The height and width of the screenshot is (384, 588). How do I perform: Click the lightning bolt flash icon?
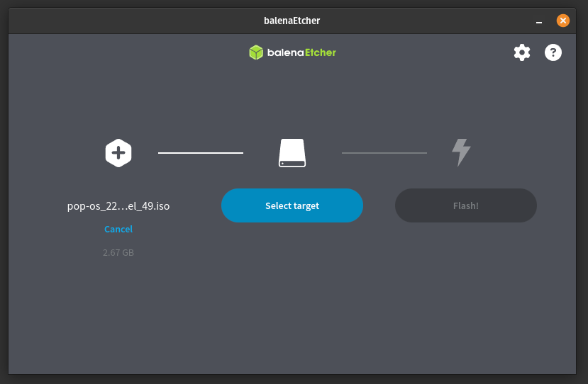pos(461,152)
